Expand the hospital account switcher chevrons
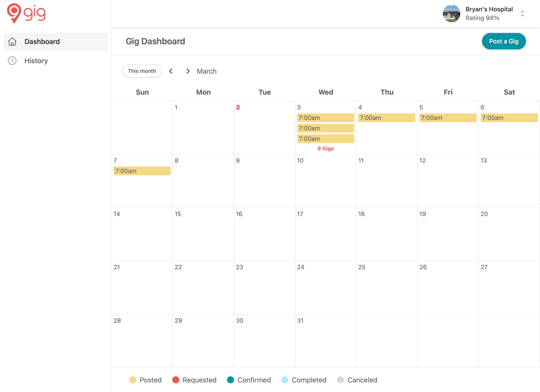The height and width of the screenshot is (392, 540). point(522,14)
